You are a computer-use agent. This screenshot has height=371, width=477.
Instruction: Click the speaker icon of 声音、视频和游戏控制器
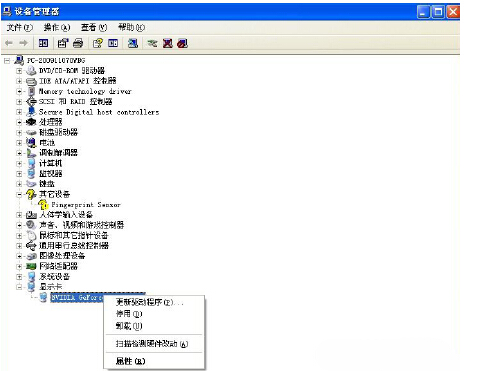coord(31,225)
